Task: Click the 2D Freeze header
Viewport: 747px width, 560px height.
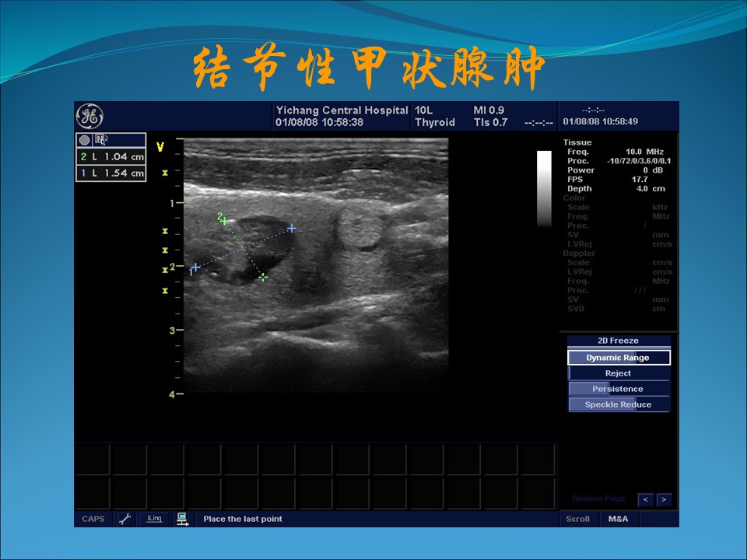Action: coord(619,341)
